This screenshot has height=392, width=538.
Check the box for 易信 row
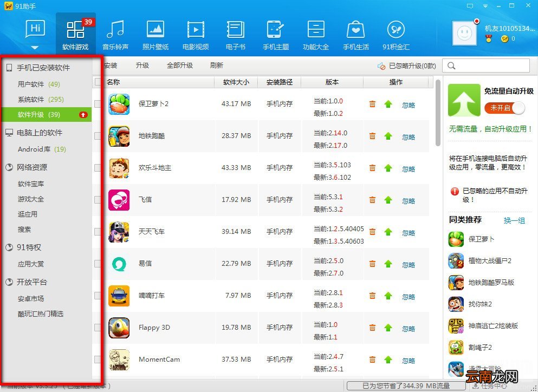point(98,263)
